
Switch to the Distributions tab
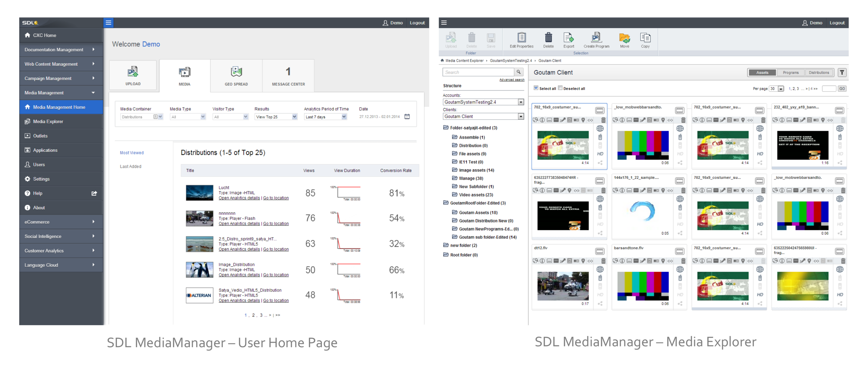(x=819, y=73)
